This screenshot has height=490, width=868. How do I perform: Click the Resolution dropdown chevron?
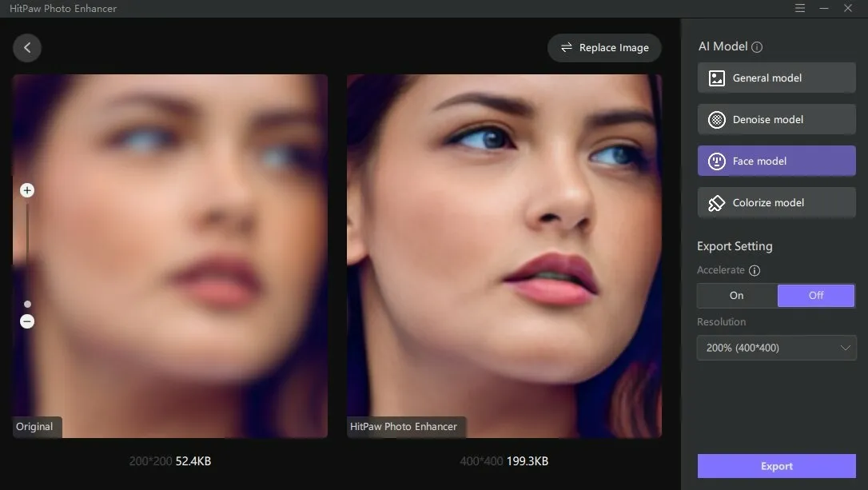[x=846, y=348]
